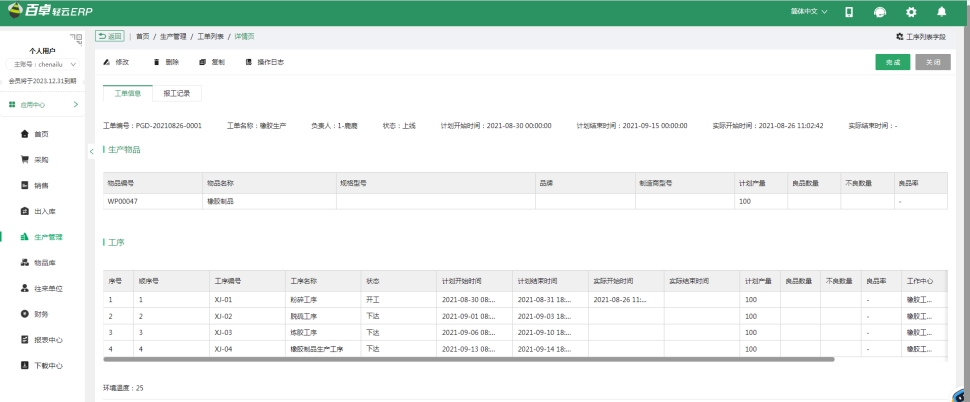
Task: Click the customer service headset icon
Action: [879, 12]
